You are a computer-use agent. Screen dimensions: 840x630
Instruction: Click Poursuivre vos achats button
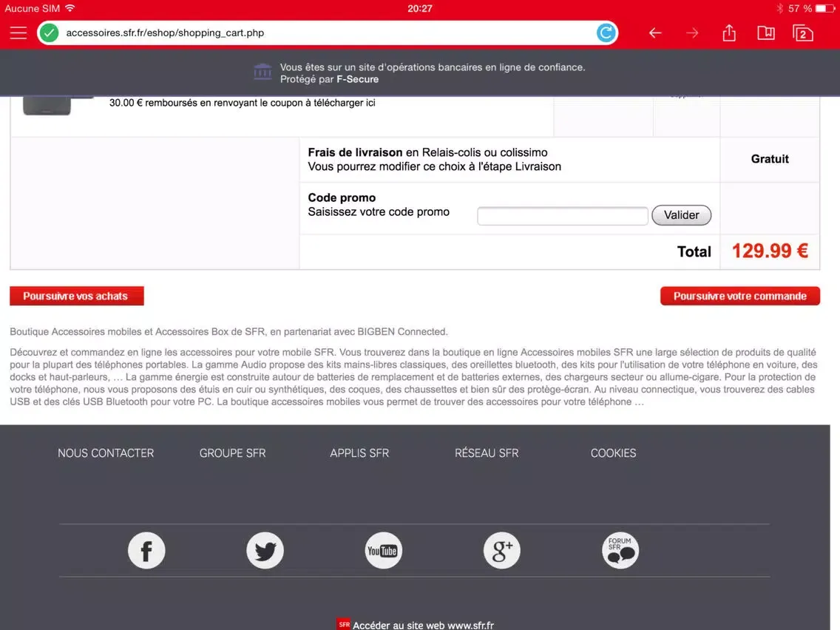pos(77,297)
